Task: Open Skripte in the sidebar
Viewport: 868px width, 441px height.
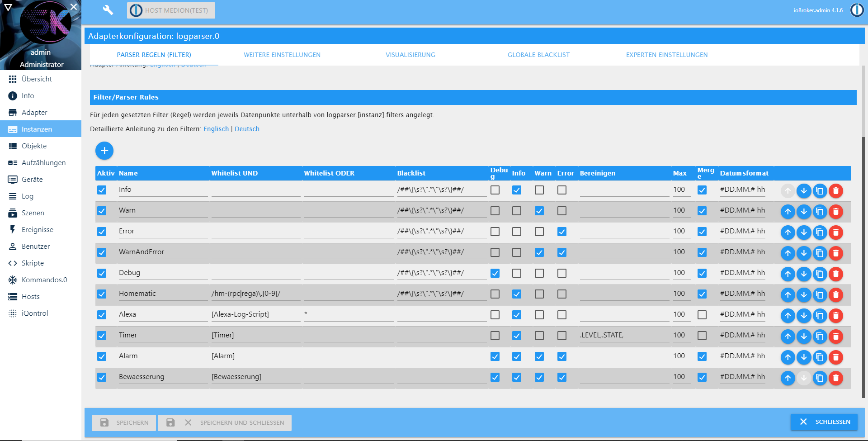Action: (41, 263)
